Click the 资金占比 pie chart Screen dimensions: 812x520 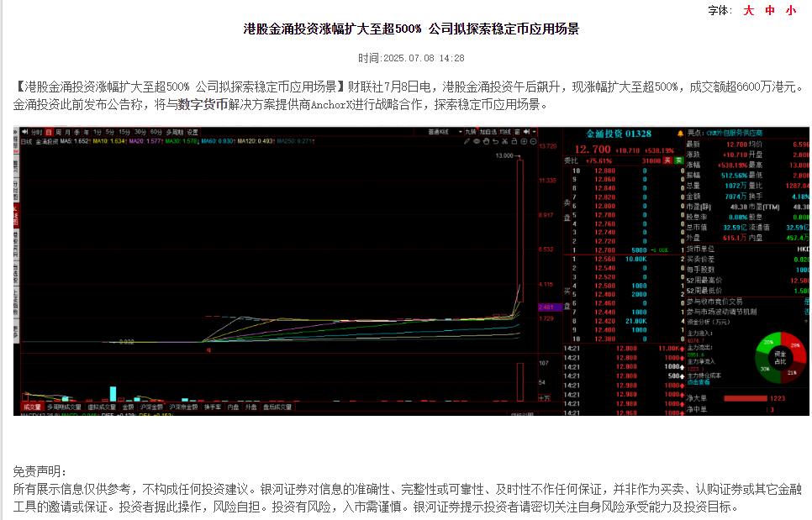pos(780,358)
